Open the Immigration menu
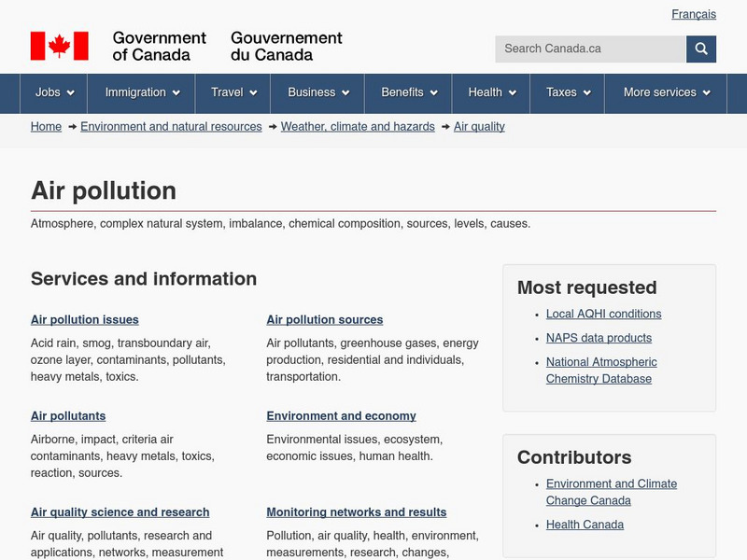 (141, 92)
